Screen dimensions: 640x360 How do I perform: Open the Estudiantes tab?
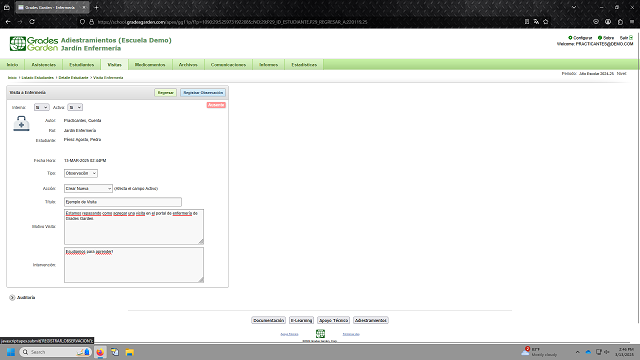(x=82, y=64)
